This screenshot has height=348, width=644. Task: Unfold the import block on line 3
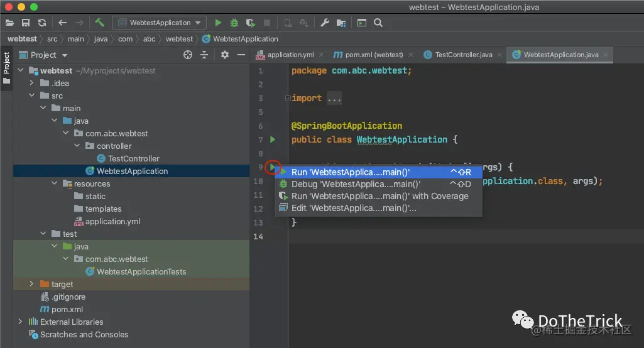[x=288, y=98]
